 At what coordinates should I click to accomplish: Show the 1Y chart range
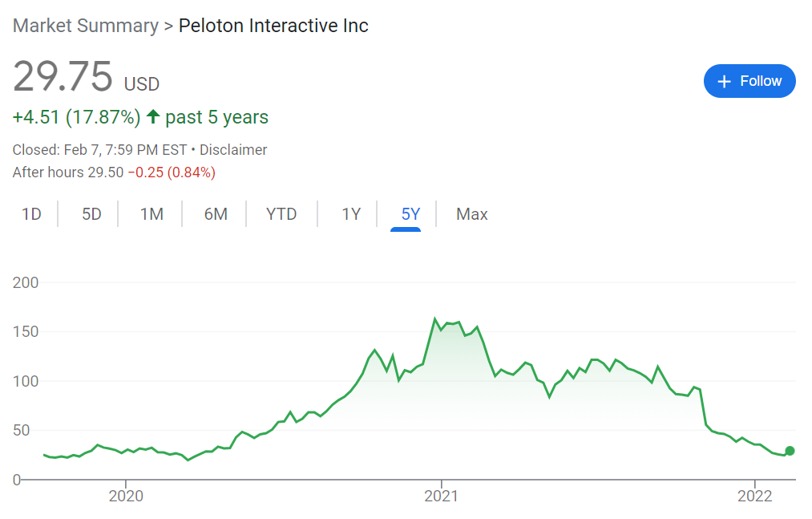click(351, 214)
